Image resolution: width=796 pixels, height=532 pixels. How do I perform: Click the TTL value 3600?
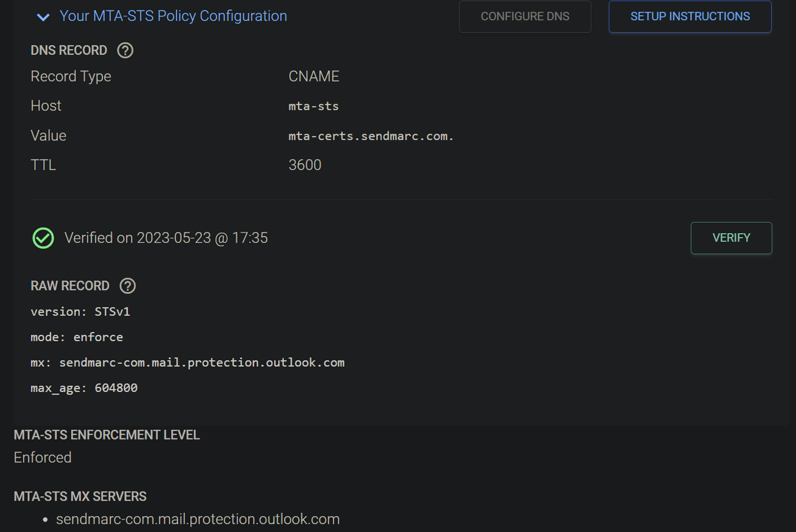[x=305, y=165]
